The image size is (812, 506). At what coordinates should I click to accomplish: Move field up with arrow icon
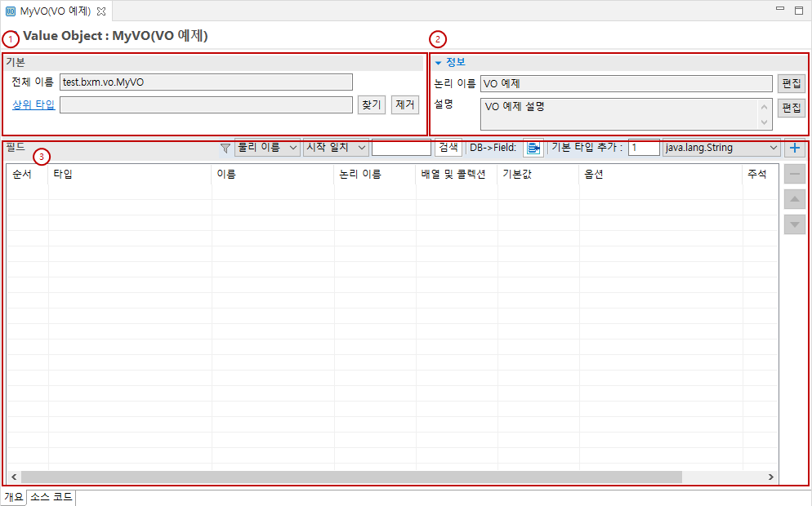[x=794, y=199]
